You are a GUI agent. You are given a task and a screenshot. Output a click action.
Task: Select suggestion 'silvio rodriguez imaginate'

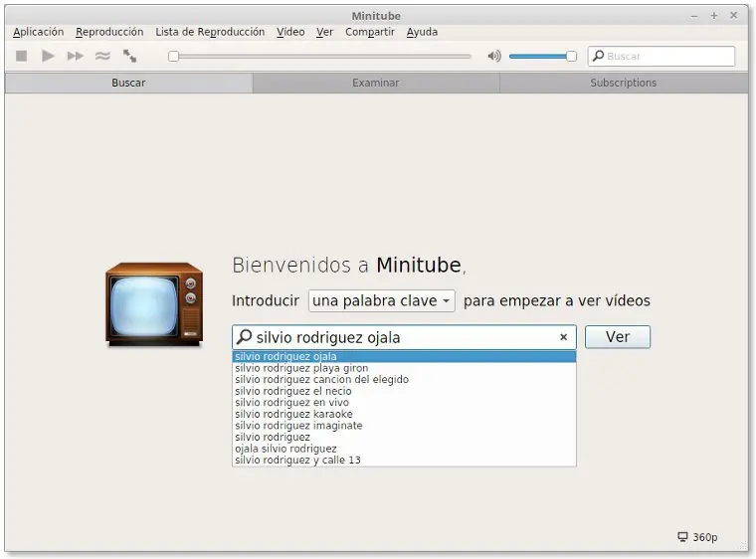click(404, 426)
